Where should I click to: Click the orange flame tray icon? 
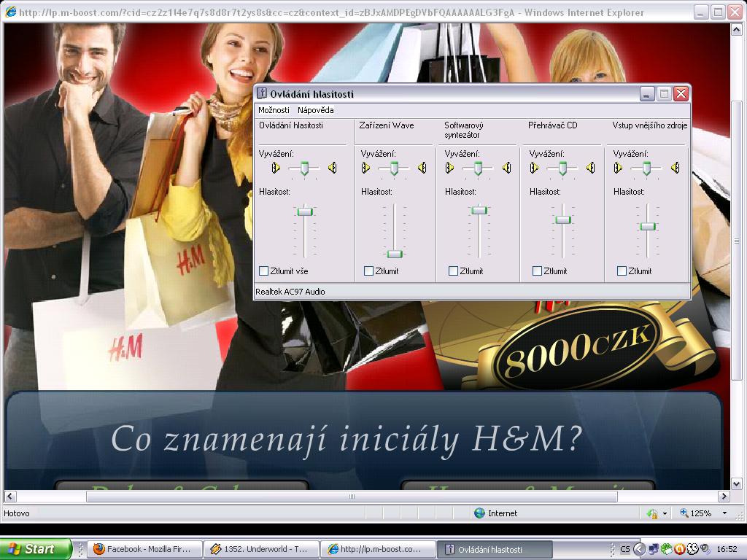pos(679,549)
